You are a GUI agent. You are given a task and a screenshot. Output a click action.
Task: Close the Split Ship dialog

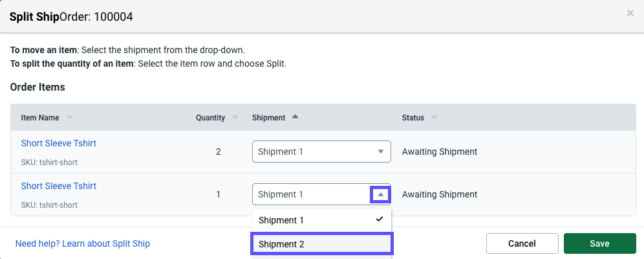tap(630, 13)
